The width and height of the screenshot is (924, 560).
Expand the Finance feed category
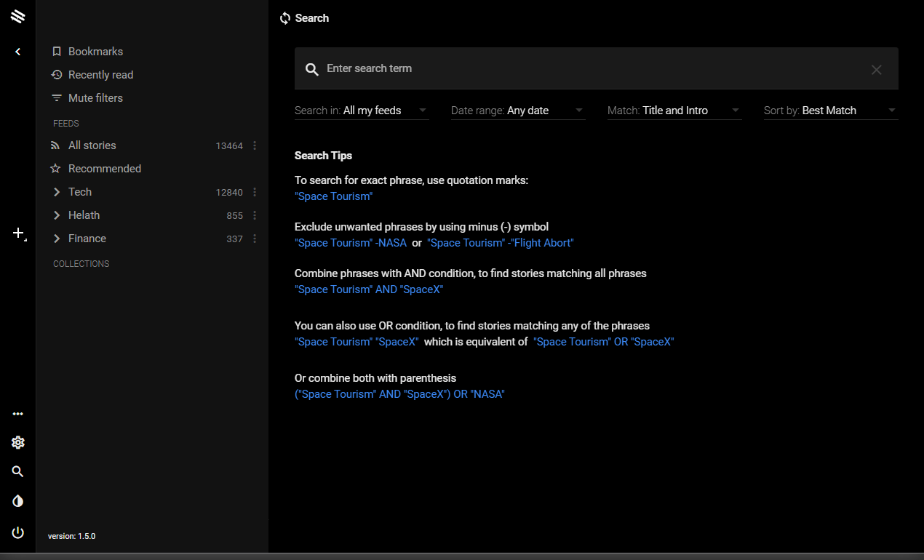(57, 239)
